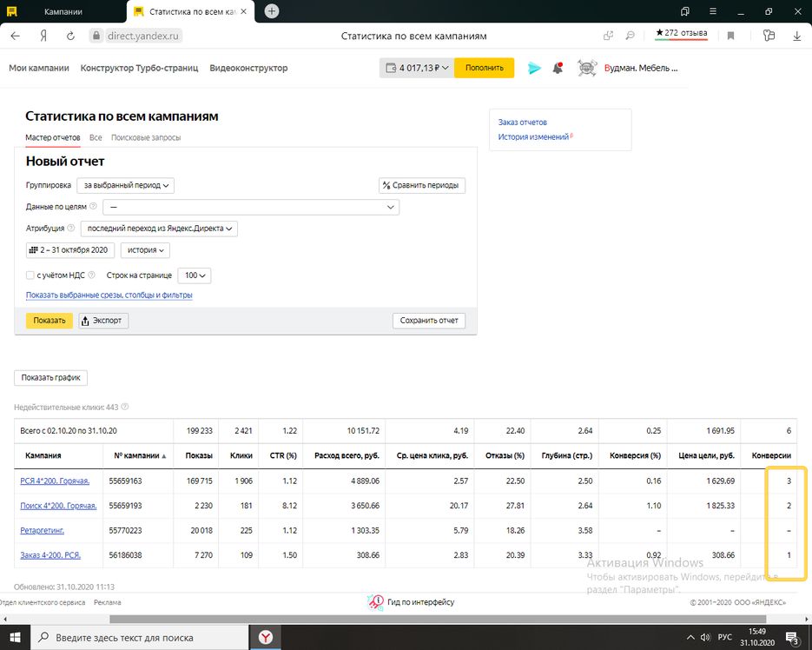The image size is (812, 650).
Task: Open campaign РСЯ 4*200. Горячая. link
Action: [55, 481]
